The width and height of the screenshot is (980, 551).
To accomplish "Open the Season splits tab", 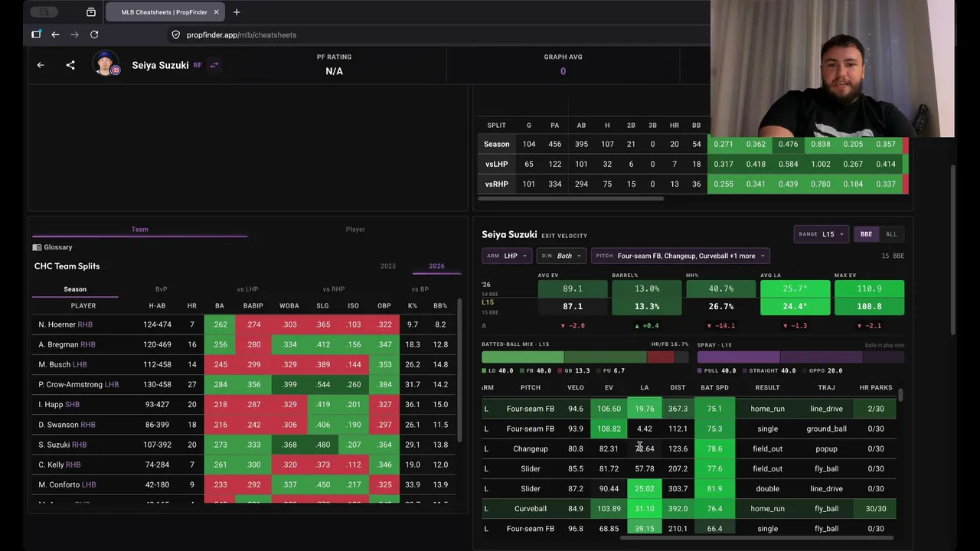I will 75,289.
